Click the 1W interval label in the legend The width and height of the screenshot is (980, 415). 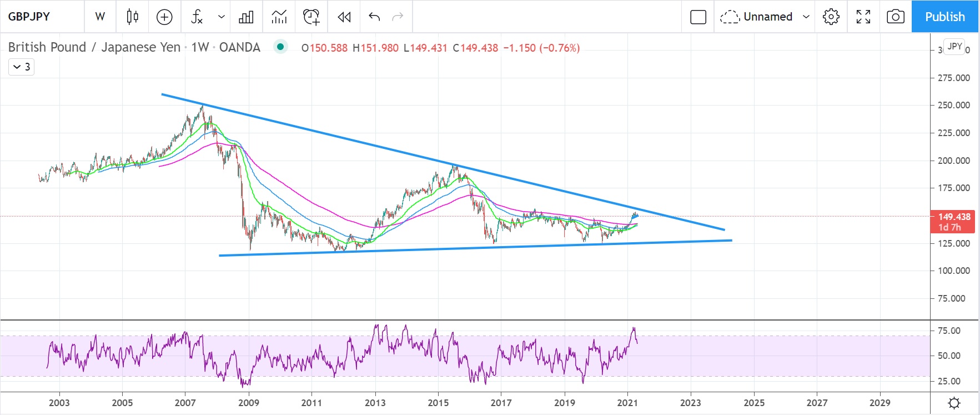200,47
